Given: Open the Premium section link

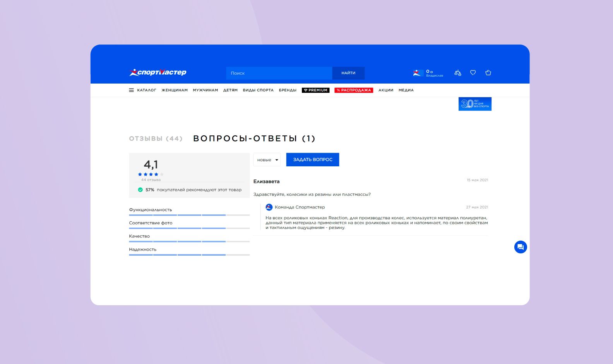Looking at the screenshot, I should point(315,90).
